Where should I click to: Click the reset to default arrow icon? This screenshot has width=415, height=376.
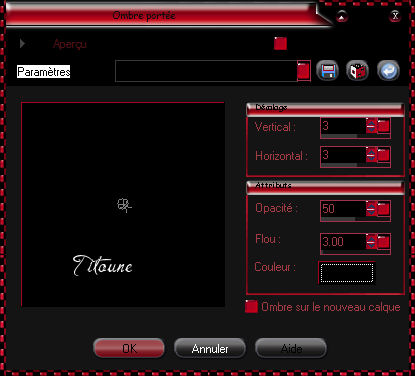pyautogui.click(x=388, y=71)
